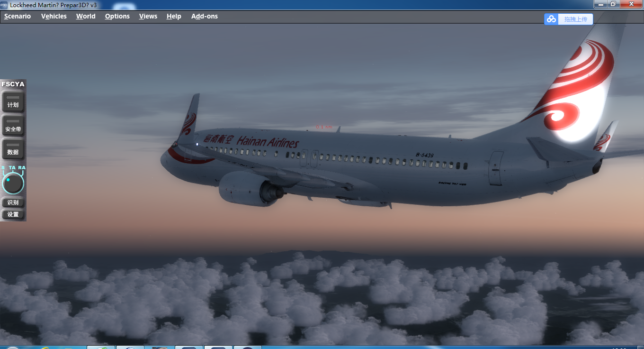Open 设置 in the FSCYA panel
The height and width of the screenshot is (349, 644).
click(x=13, y=214)
